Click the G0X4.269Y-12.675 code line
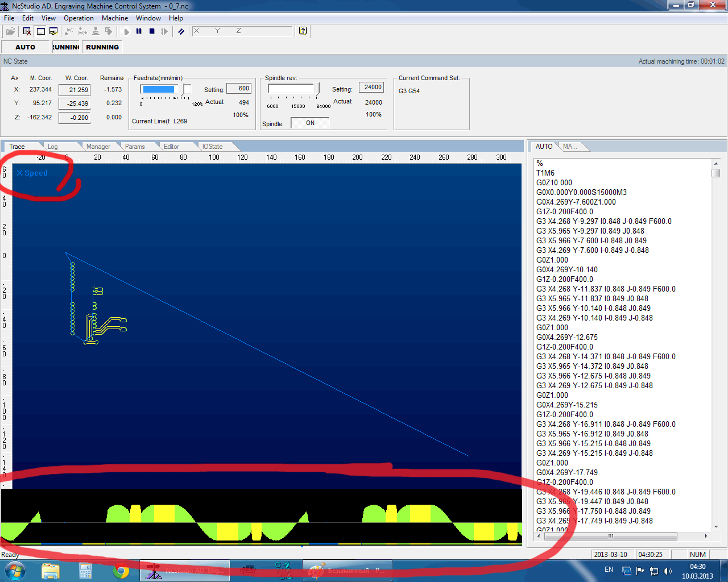The image size is (728, 582). 567,337
